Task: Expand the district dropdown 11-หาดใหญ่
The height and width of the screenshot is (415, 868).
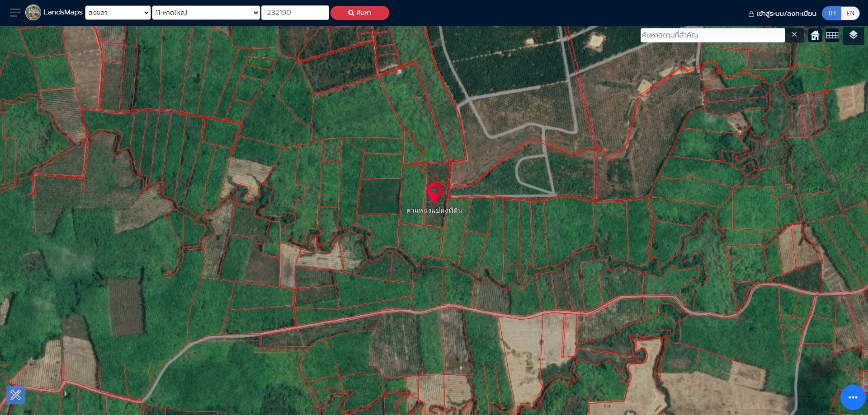Action: pyautogui.click(x=206, y=13)
